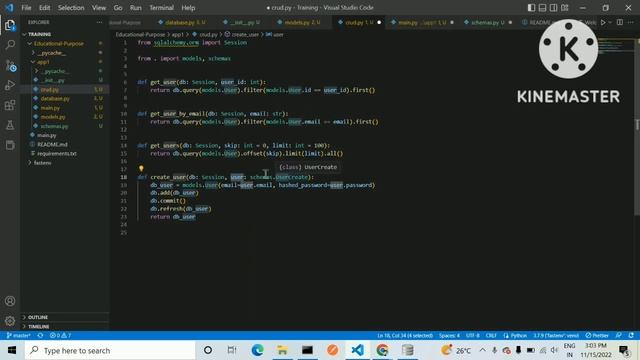The height and width of the screenshot is (360, 640).
Task: Change encoding via UTF-8 status item
Action: pyautogui.click(x=473, y=336)
